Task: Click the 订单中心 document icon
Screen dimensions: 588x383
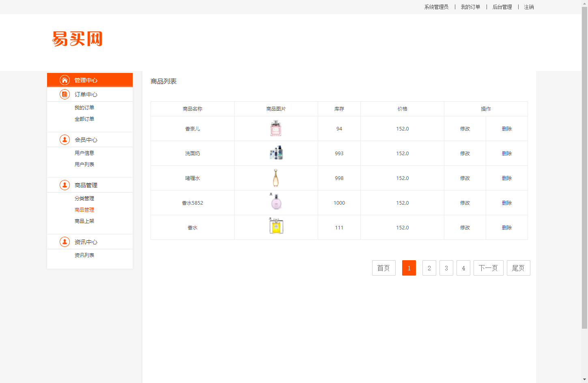Action: click(65, 94)
